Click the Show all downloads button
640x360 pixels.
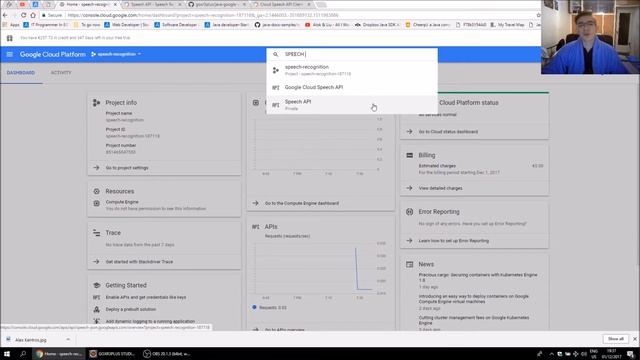616,339
